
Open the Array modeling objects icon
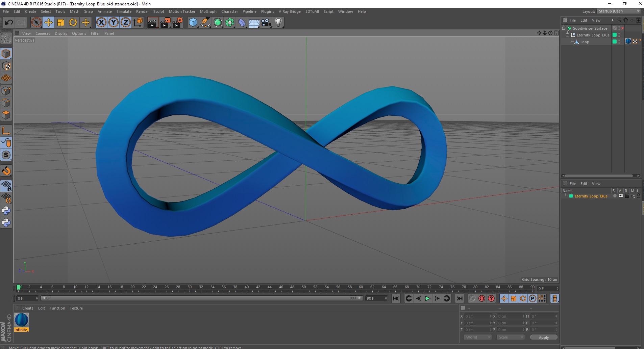point(230,23)
